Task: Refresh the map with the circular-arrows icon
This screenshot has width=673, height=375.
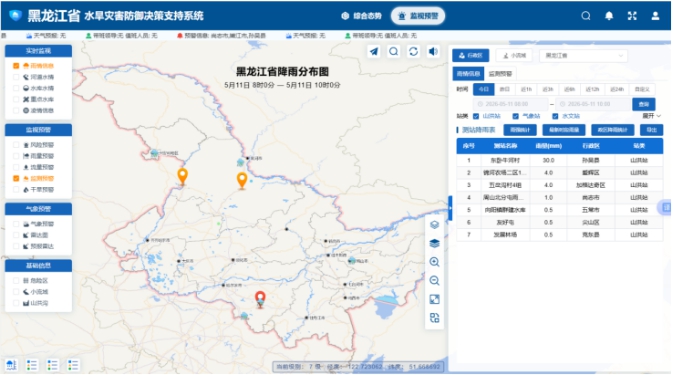Action: tap(413, 51)
